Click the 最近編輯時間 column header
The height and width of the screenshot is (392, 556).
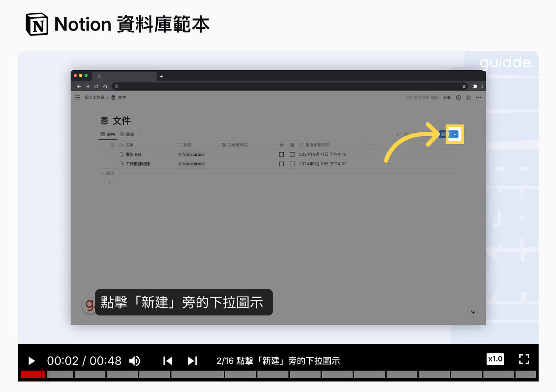tap(314, 145)
